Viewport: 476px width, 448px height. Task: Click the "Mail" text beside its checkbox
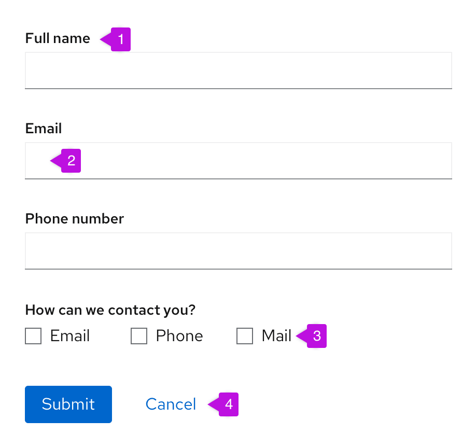(x=276, y=336)
